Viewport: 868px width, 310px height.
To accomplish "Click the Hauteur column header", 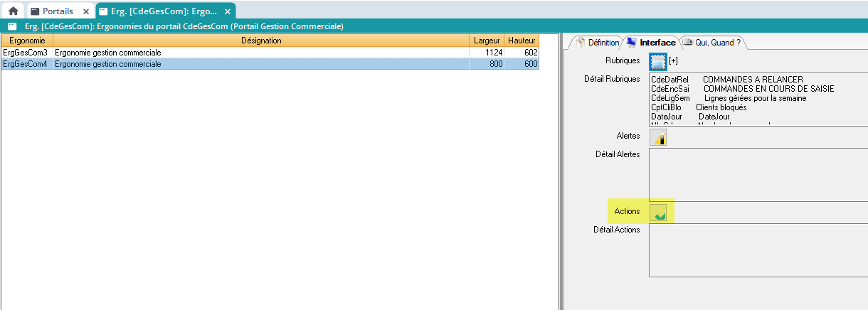I will 522,41.
